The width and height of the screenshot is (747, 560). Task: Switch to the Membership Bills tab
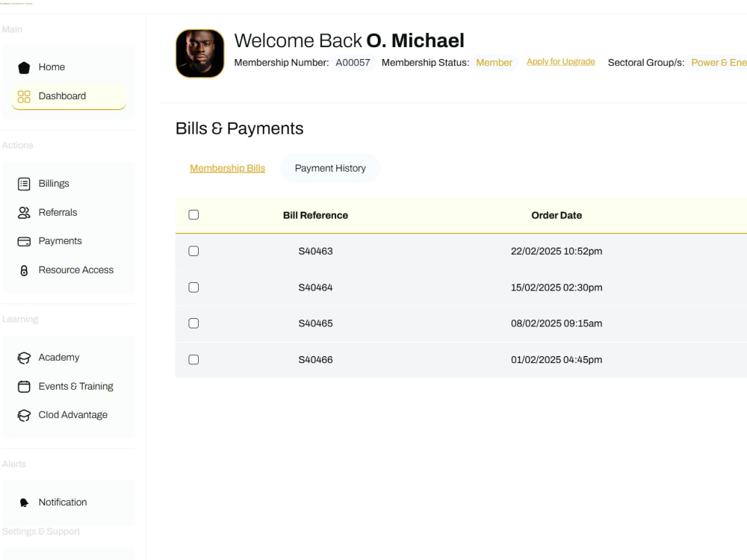[227, 168]
